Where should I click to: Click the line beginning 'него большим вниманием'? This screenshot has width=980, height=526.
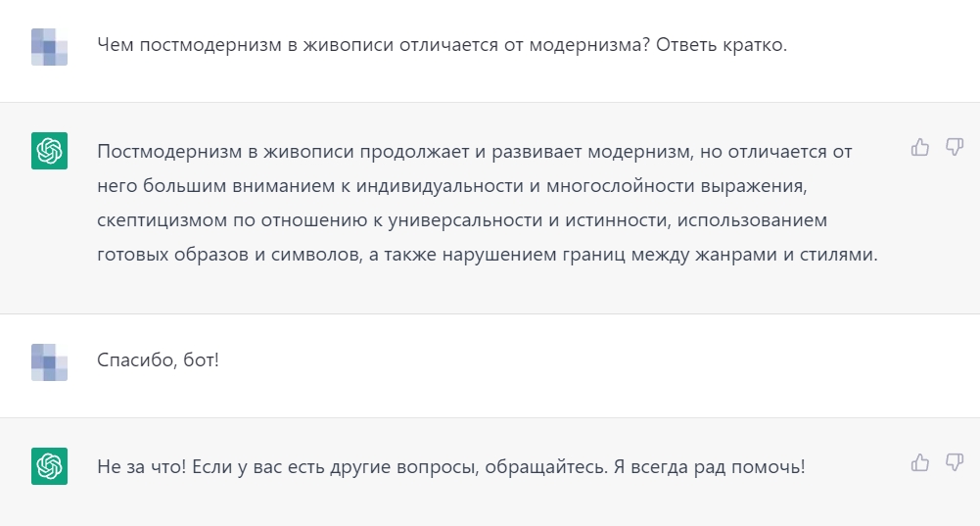coord(452,186)
